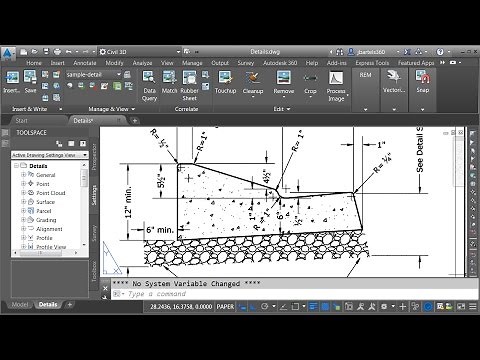Click the search binoculars icon in title bar
480x360 pixels.
pos(340,52)
